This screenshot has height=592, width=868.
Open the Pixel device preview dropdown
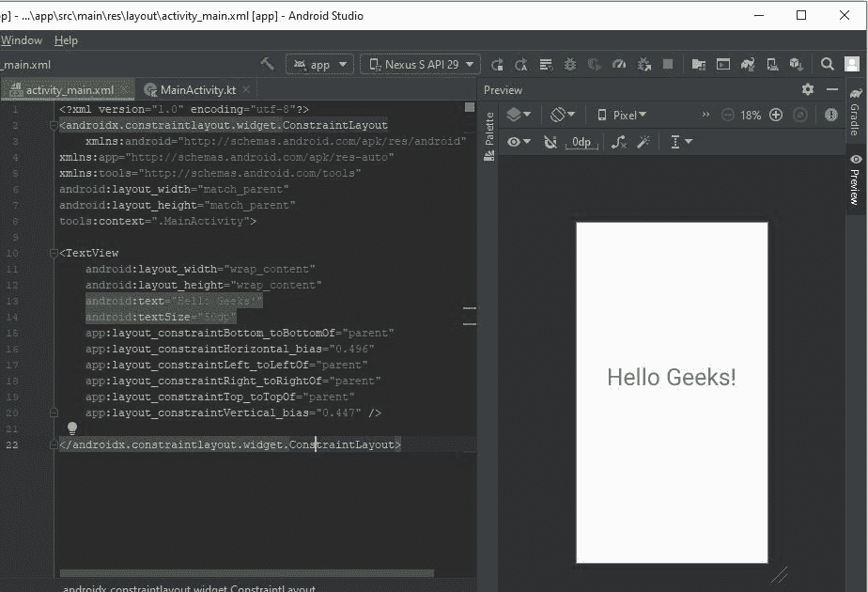pyautogui.click(x=622, y=115)
